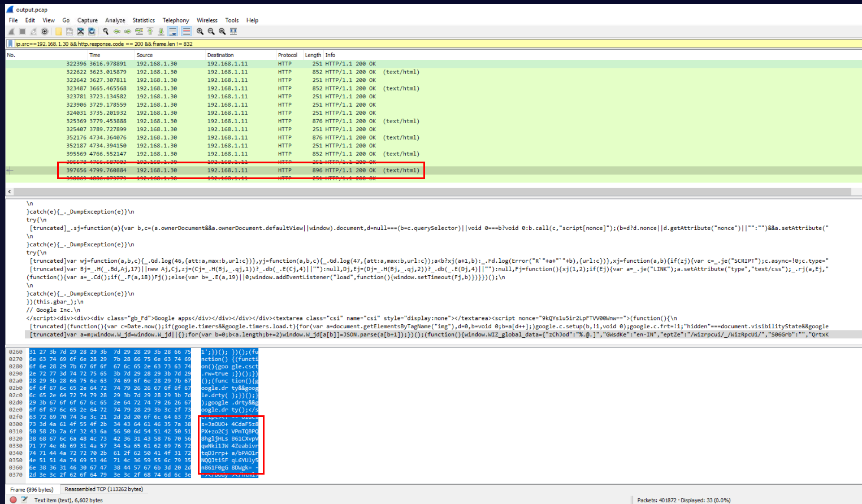Select packet number 323487
This screenshot has height=504, width=862.
pos(434,89)
